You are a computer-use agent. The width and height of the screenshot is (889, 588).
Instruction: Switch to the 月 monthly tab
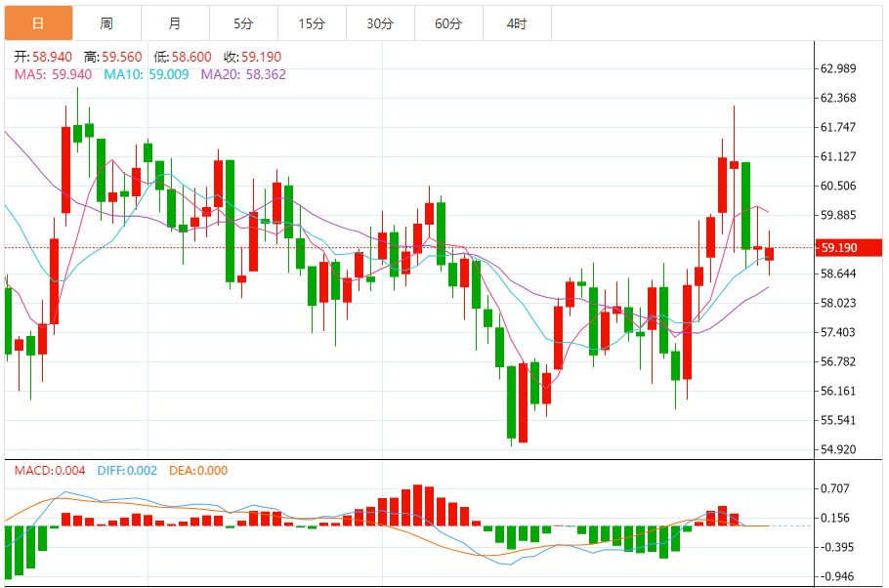coord(175,23)
